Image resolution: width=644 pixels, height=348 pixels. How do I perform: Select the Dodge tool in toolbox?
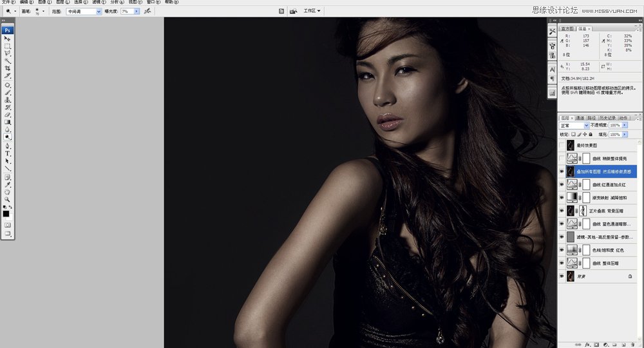coord(7,137)
